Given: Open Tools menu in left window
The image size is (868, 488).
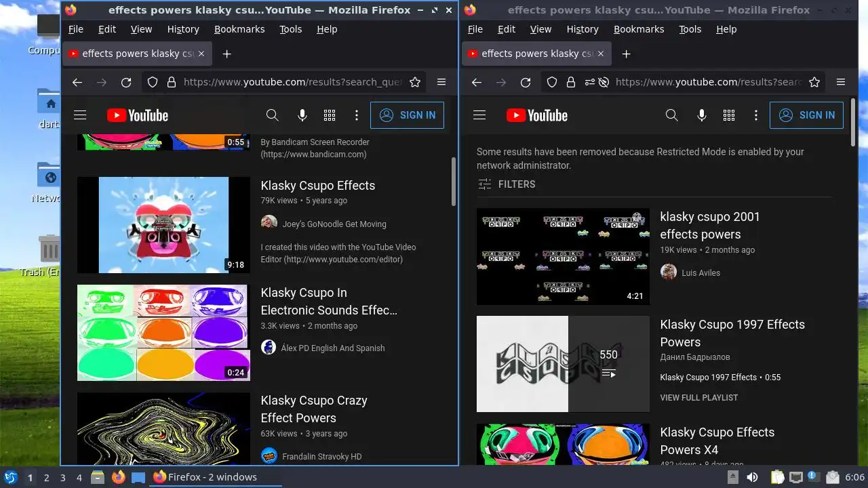Looking at the screenshot, I should tap(291, 29).
